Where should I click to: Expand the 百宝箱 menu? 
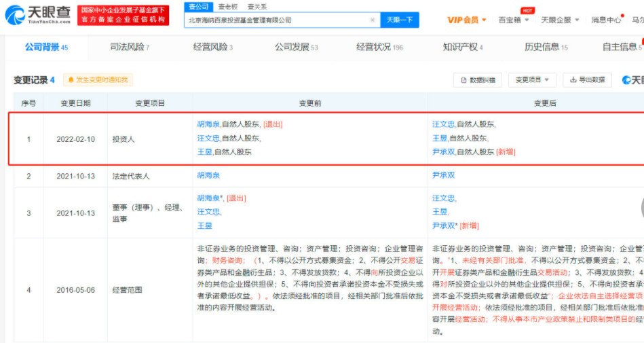[x=514, y=20]
